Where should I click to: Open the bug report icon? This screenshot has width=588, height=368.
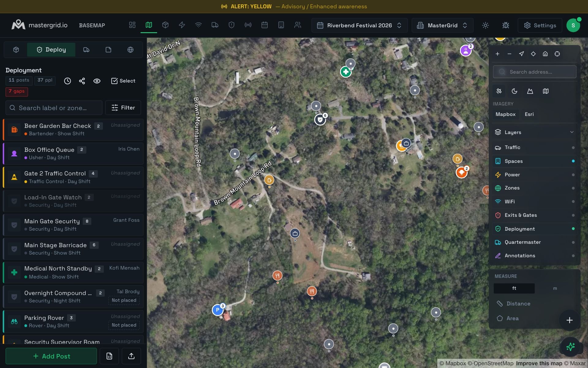pos(506,25)
